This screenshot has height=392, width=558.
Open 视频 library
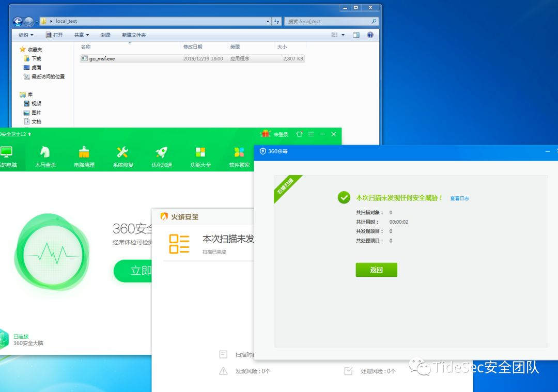pos(33,103)
